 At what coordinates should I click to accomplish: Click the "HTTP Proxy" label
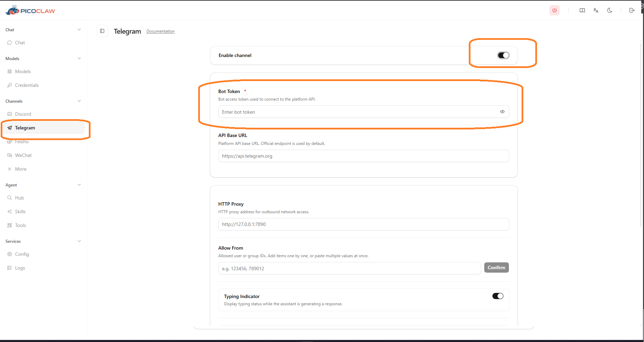[x=231, y=204]
